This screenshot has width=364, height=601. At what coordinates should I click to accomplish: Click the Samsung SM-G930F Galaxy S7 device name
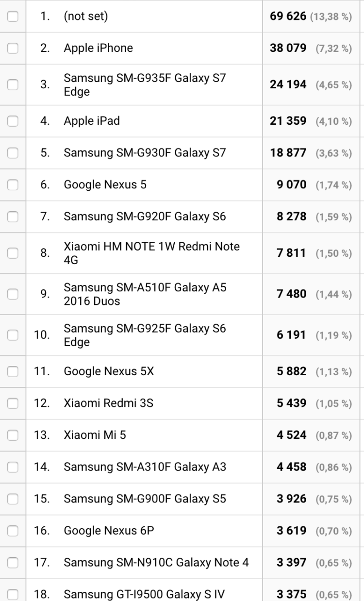[x=145, y=153]
